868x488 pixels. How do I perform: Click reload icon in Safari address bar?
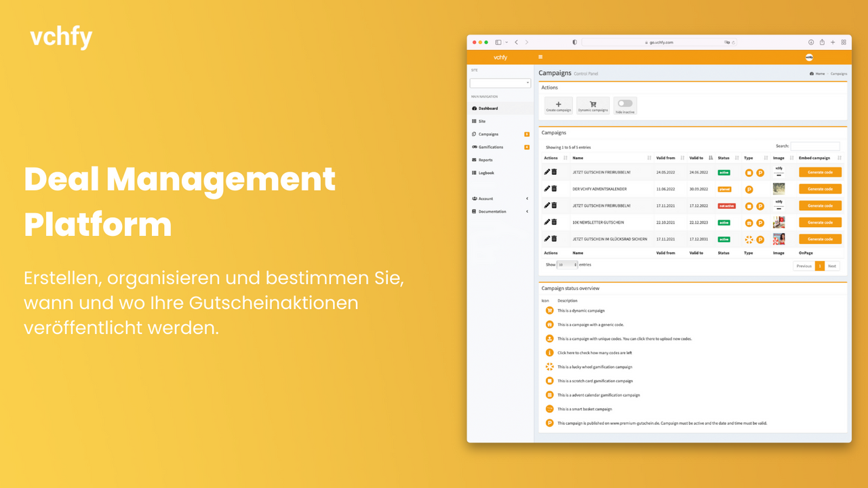[x=733, y=42]
